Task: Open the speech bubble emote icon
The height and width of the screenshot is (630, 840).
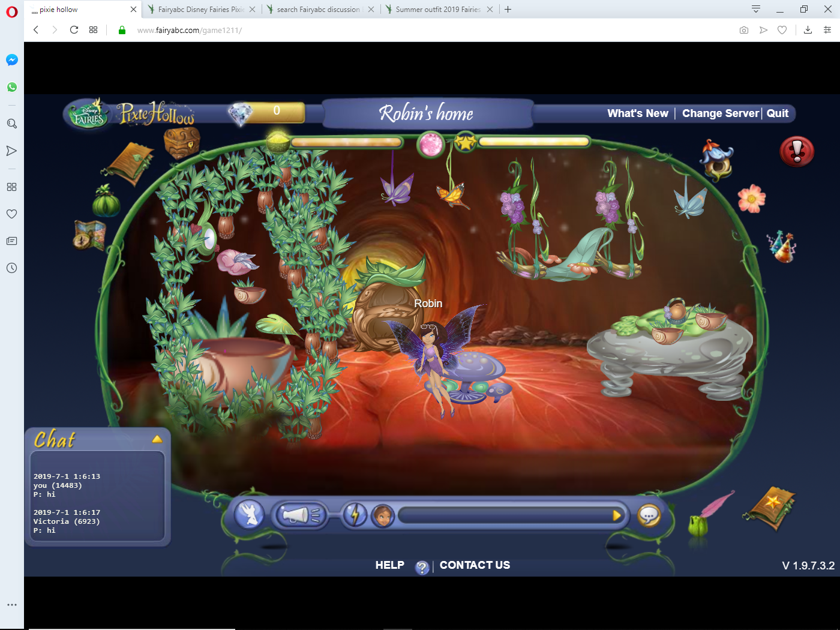Action: coord(649,515)
